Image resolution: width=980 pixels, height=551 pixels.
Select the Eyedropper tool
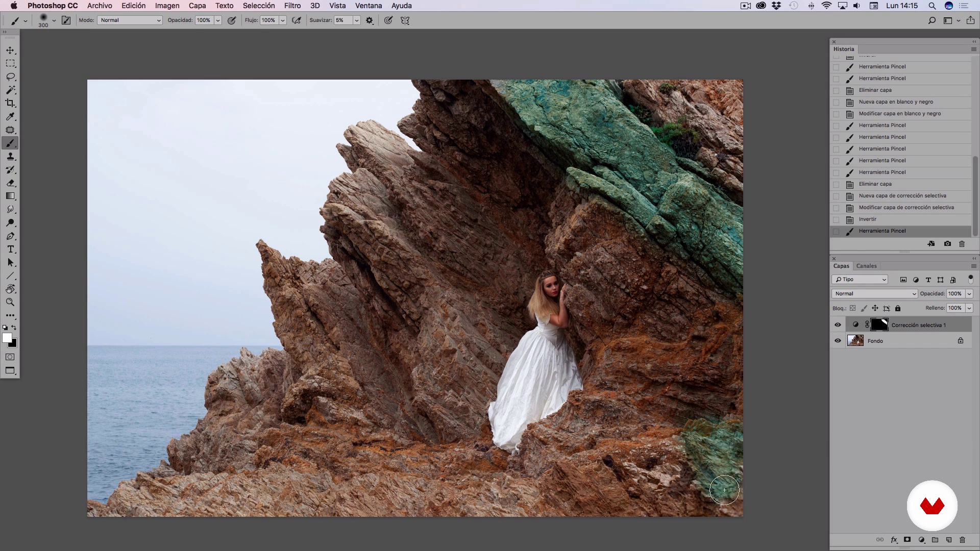(x=10, y=117)
